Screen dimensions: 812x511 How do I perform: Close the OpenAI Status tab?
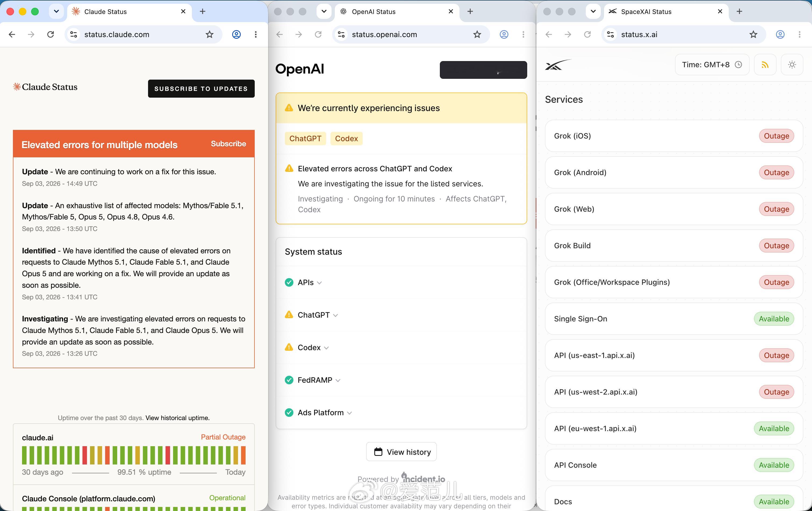point(451,12)
